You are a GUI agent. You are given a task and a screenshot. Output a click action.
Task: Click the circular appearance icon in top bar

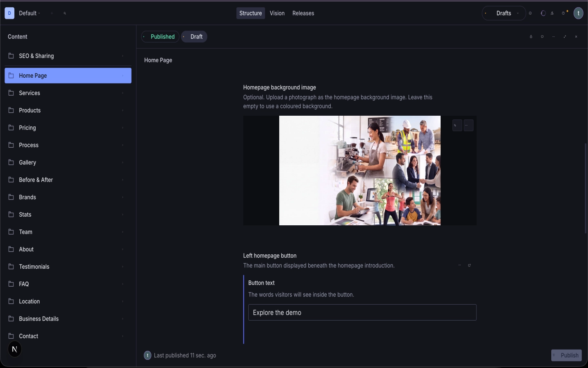pyautogui.click(x=543, y=13)
